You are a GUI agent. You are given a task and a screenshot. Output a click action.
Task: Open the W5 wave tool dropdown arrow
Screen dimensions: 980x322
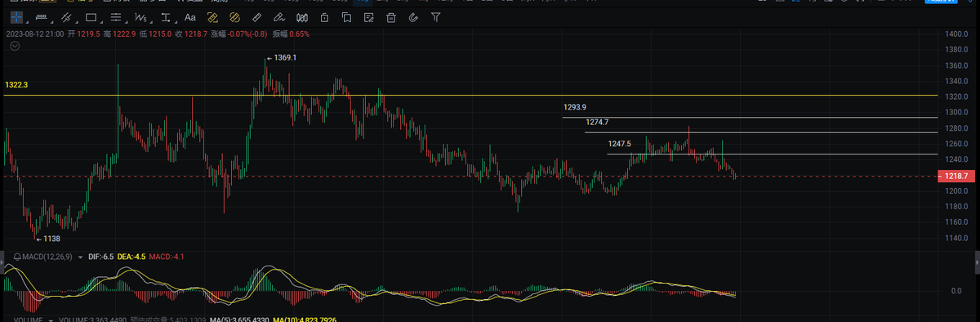coord(151,22)
